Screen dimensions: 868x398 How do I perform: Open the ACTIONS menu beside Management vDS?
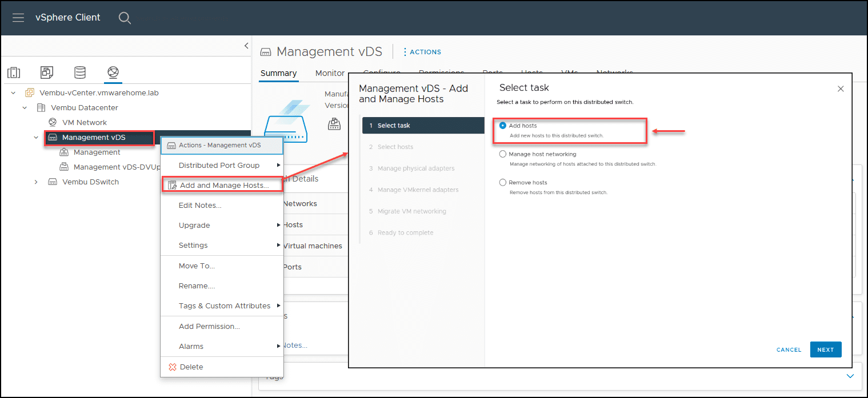coord(422,52)
